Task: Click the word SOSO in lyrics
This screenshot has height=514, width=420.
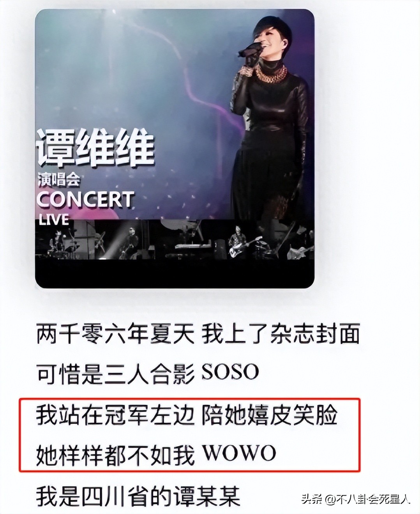Action: pyautogui.click(x=230, y=372)
